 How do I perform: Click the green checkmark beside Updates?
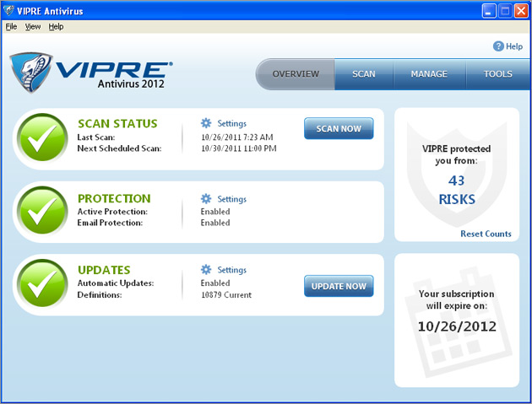point(42,284)
